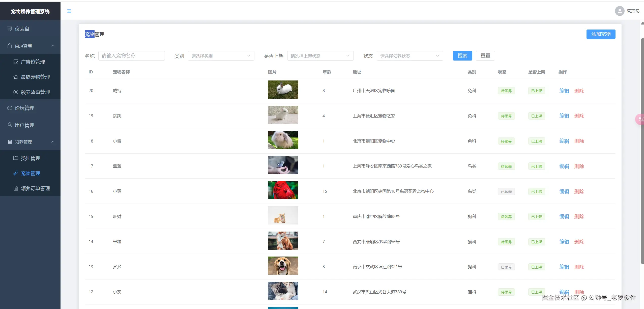Select 类别管理 menu item
This screenshot has height=309, width=644.
pyautogui.click(x=30, y=158)
